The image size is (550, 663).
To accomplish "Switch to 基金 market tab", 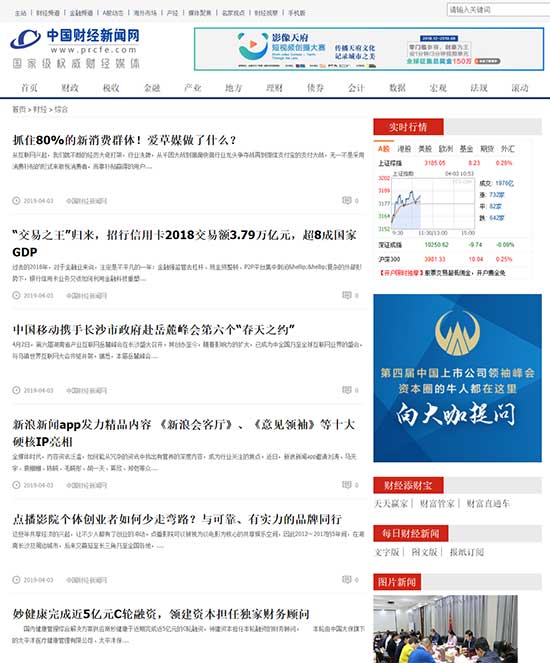I will [x=466, y=148].
